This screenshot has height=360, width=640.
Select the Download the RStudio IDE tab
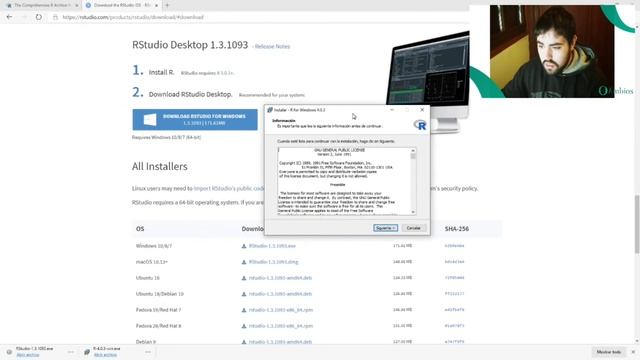click(122, 5)
